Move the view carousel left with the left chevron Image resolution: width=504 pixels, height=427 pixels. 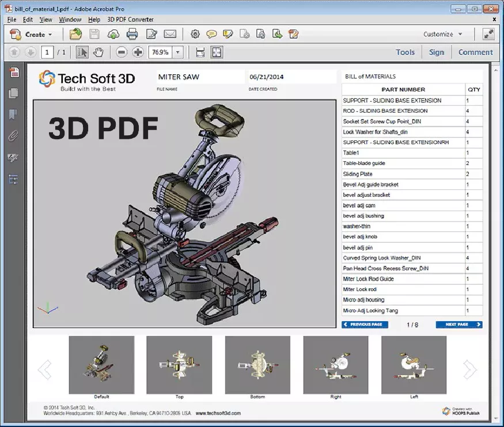click(x=45, y=370)
